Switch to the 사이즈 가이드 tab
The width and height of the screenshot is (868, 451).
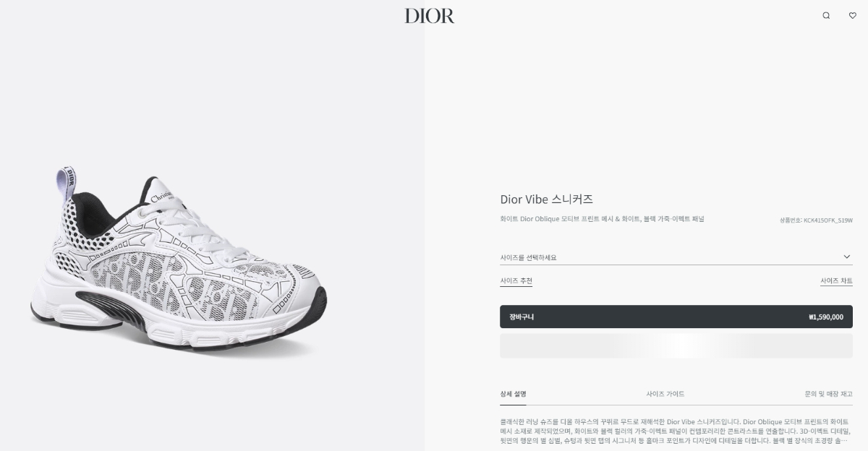tap(665, 394)
